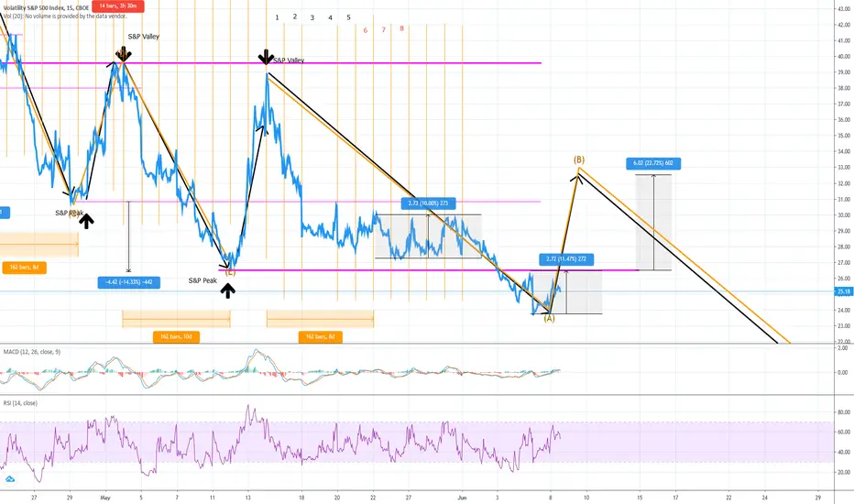Click date 20 on the time axis
854x504 pixels.
coord(337,498)
